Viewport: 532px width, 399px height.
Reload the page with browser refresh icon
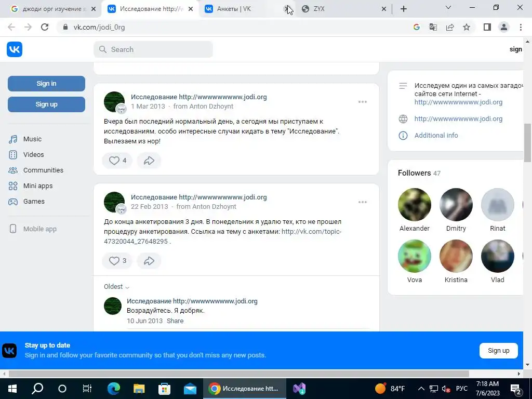[45, 27]
